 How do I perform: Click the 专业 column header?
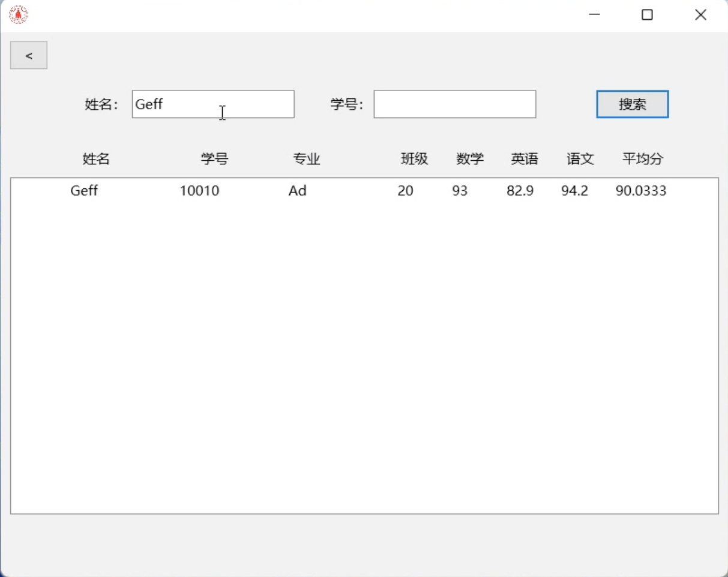pos(307,158)
